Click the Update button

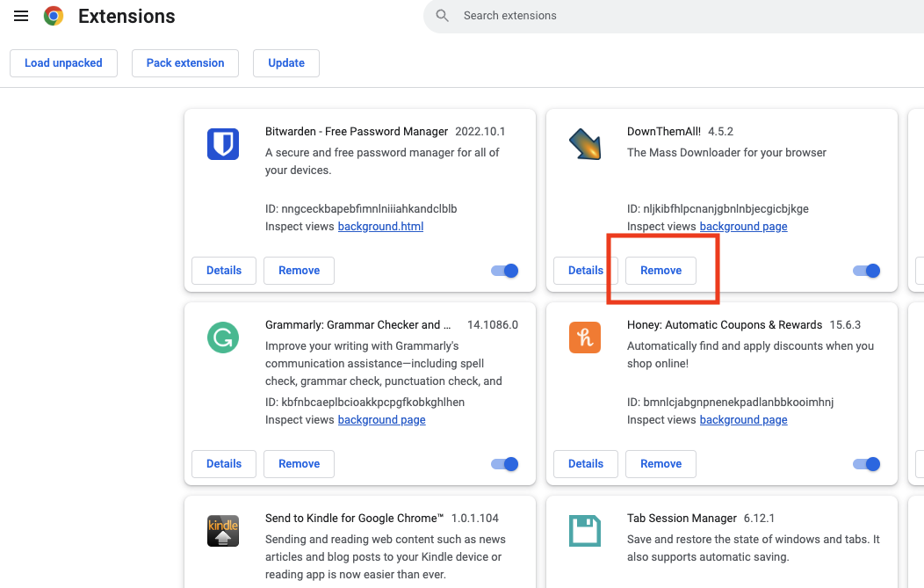286,63
